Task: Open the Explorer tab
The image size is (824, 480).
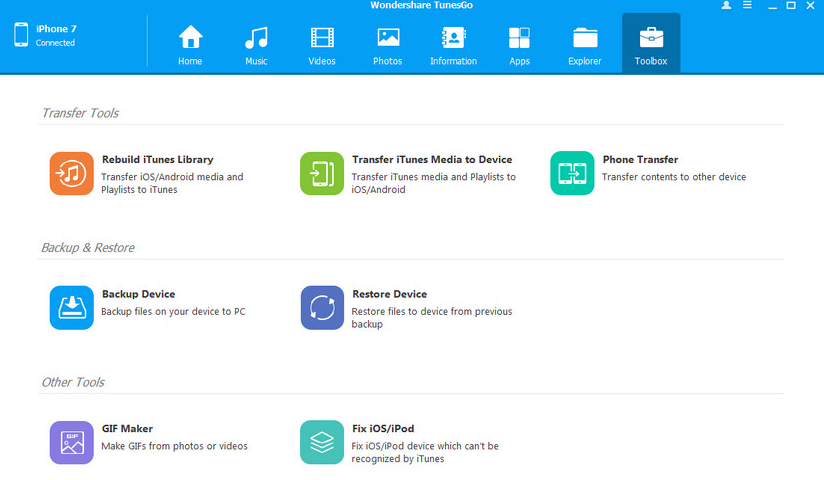Action: [585, 45]
